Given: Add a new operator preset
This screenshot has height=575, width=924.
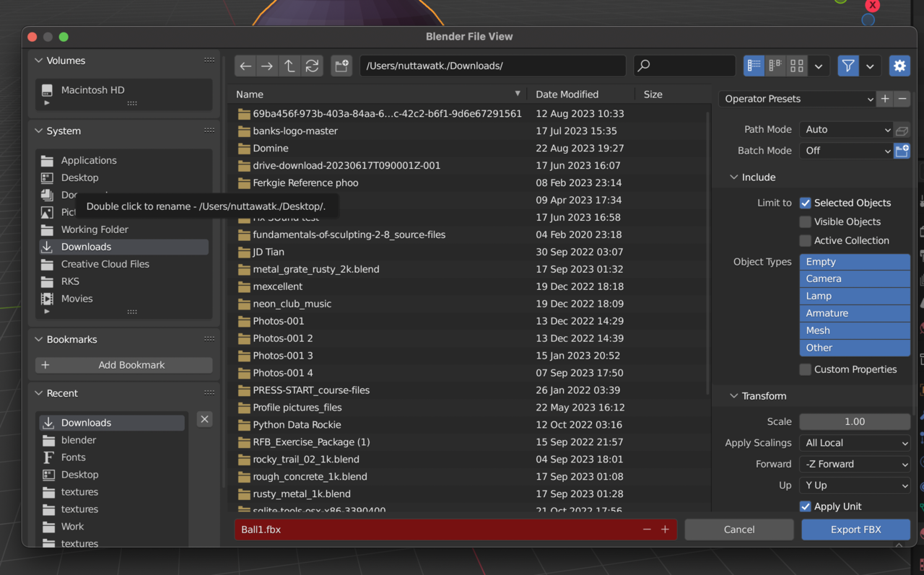Looking at the screenshot, I should point(885,99).
